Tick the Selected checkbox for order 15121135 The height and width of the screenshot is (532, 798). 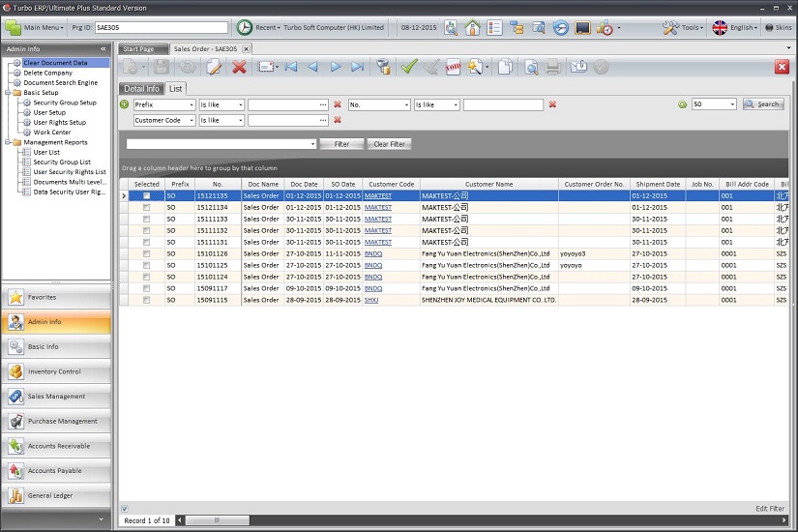click(147, 195)
